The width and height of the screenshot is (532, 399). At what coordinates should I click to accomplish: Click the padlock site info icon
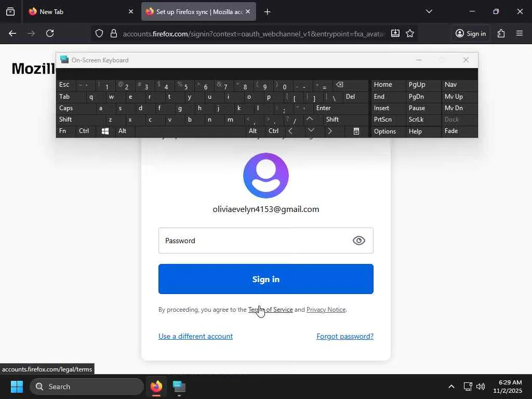(x=114, y=34)
